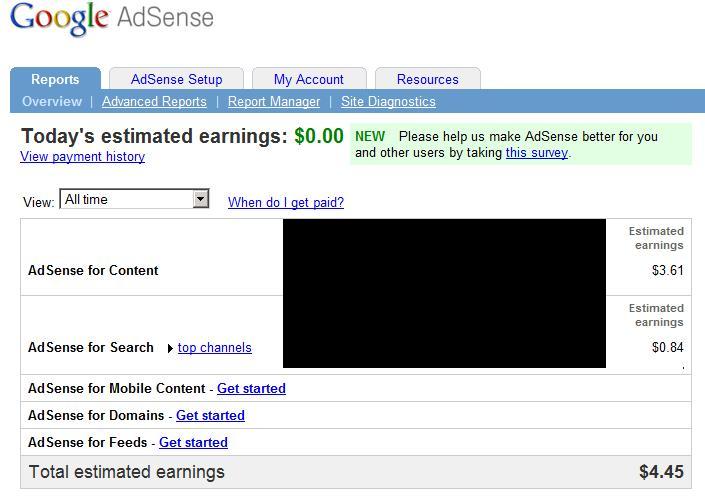This screenshot has width=705, height=500.
Task: Select the $3.61 earnings value
Action: [668, 270]
